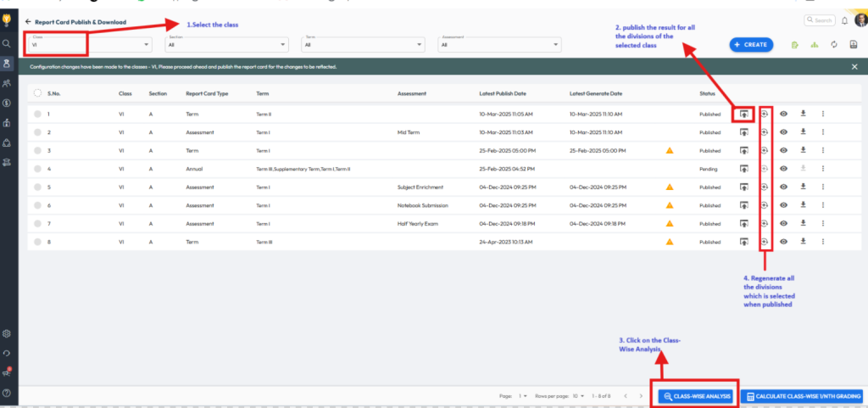
Task: Open more options menu for row 5
Action: tap(823, 187)
